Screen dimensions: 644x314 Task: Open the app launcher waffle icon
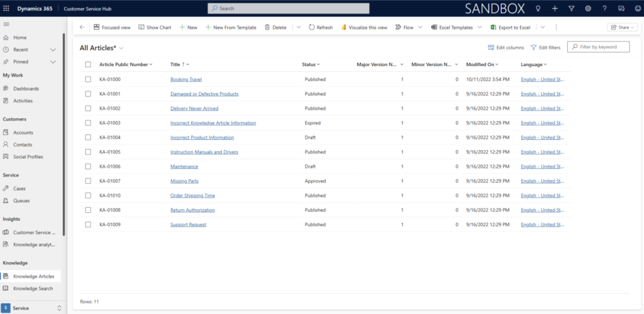click(x=6, y=9)
